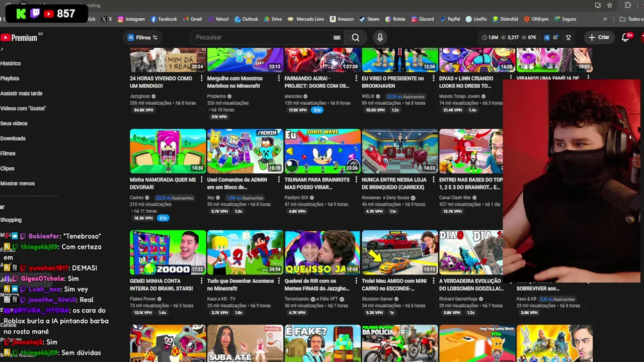
Task: Open the Discord bookmark
Action: [422, 19]
